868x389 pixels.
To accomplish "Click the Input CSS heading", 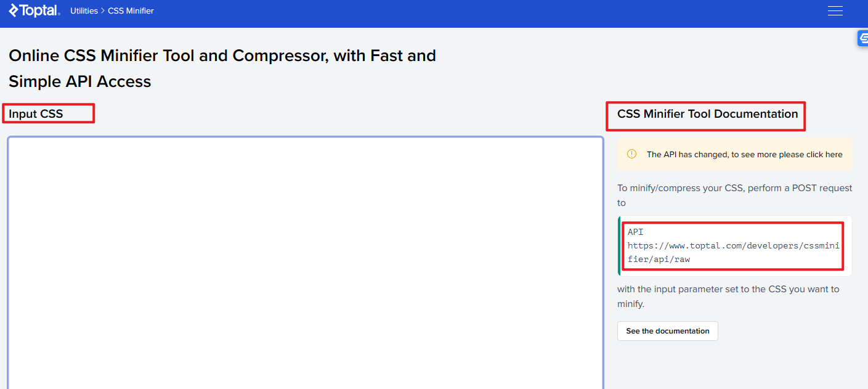I will pyautogui.click(x=36, y=114).
